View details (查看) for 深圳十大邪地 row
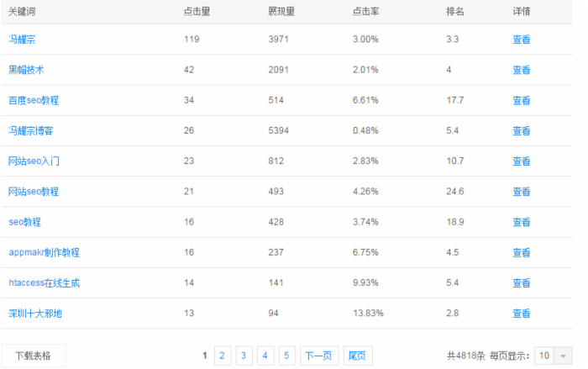588x369 pixels. click(522, 314)
